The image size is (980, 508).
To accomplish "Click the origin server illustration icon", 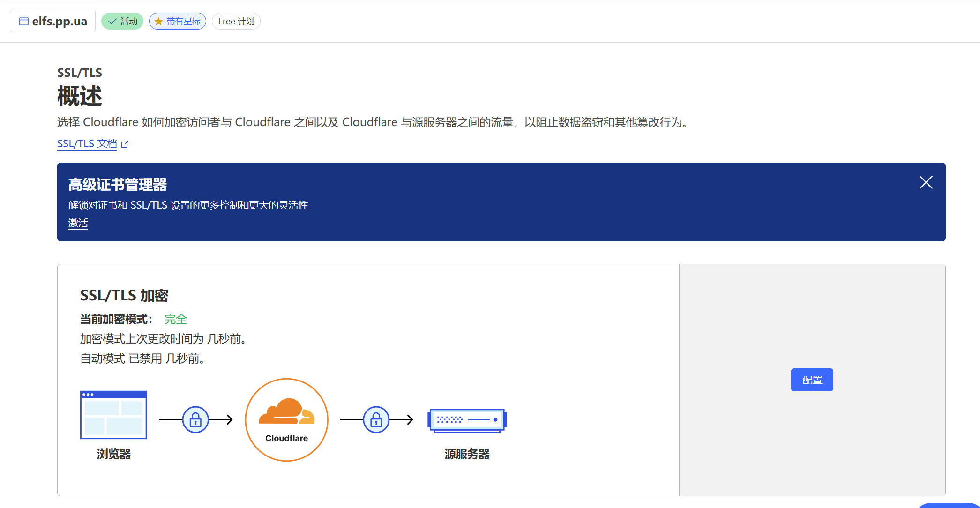I will [467, 420].
